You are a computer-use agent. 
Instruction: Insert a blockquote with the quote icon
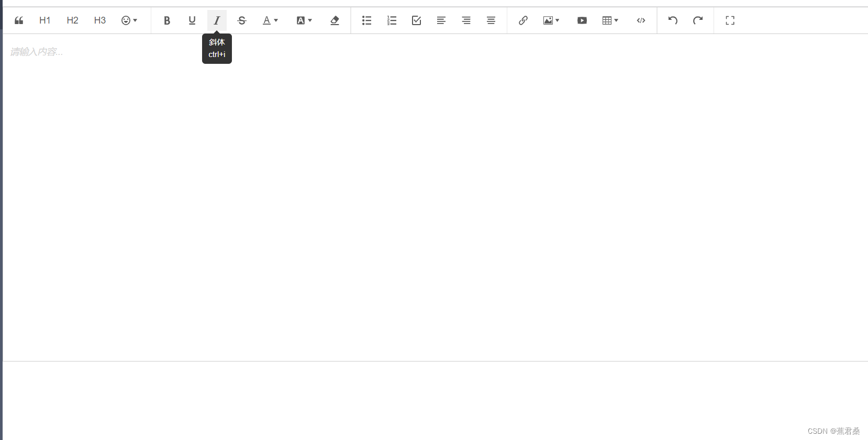(x=19, y=20)
